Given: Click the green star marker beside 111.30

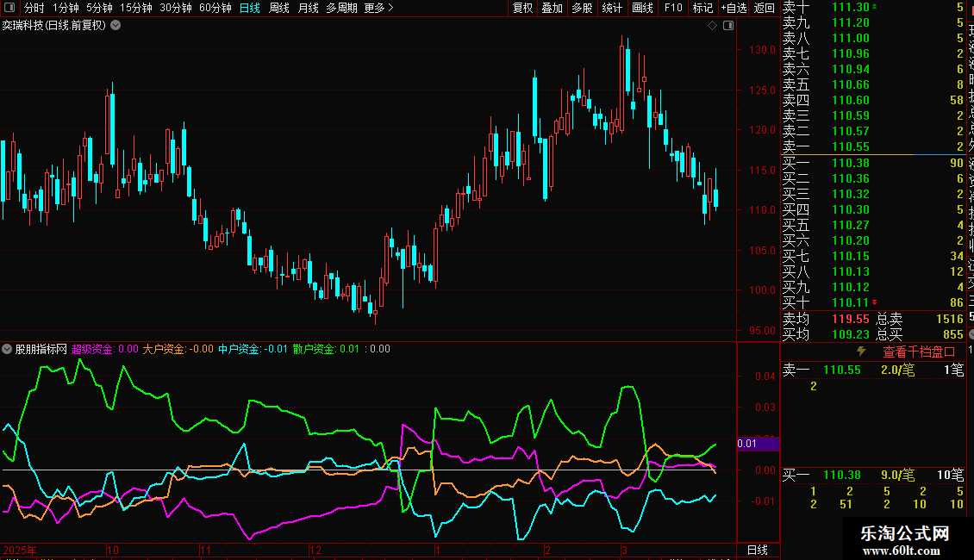Looking at the screenshot, I should coord(876,6).
